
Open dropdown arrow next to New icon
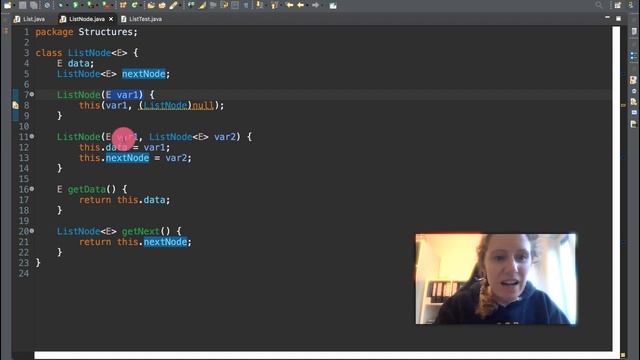14,5
